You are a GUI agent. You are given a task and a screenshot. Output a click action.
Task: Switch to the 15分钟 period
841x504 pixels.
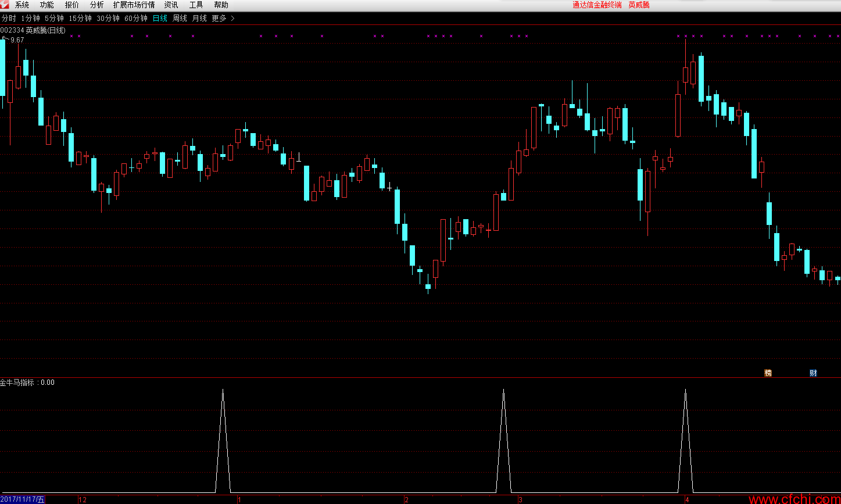[80, 18]
